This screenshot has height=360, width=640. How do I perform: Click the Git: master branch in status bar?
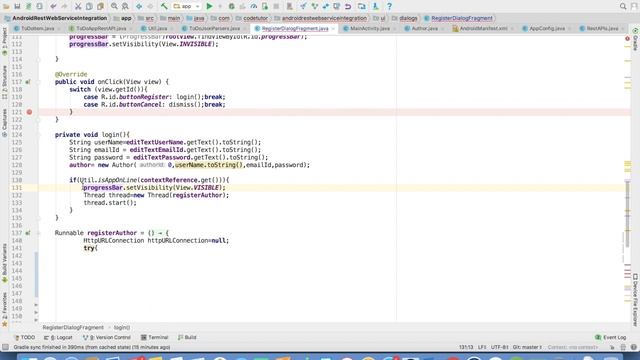click(x=527, y=347)
